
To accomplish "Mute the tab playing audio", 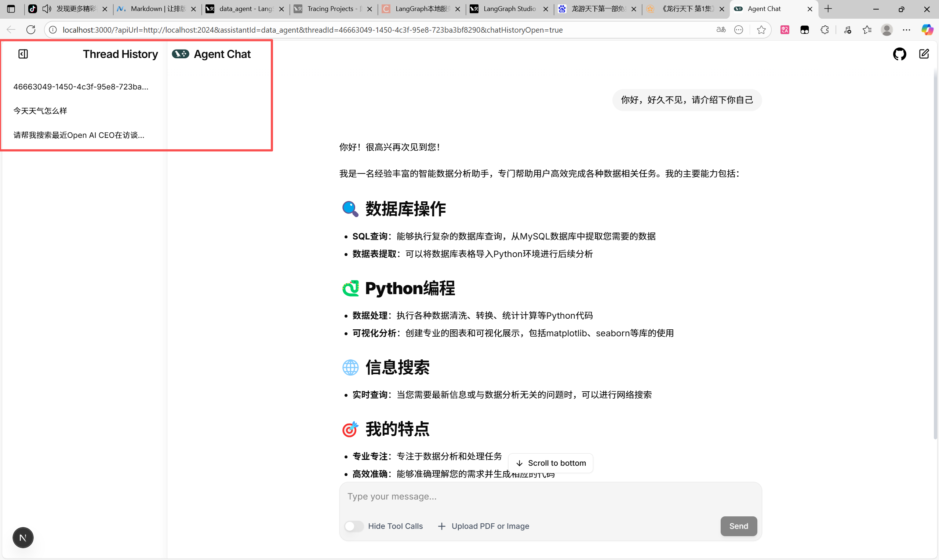I will 47,9.
